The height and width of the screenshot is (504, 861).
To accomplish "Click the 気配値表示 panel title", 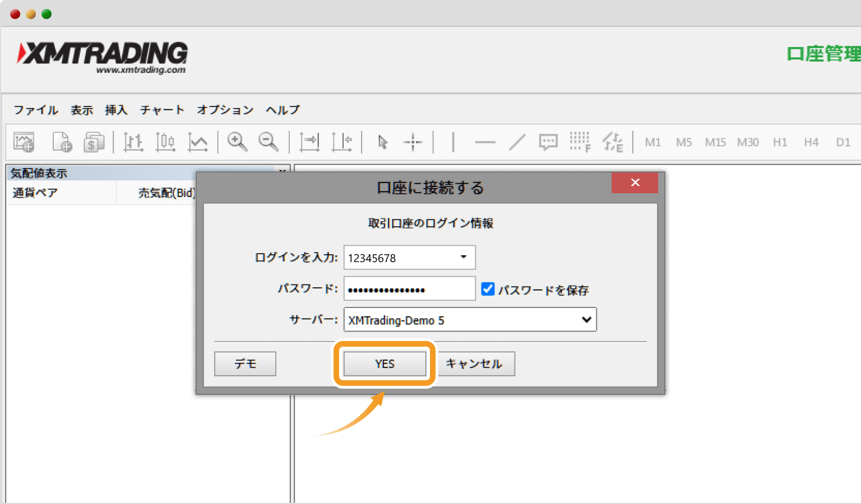I will coord(39,173).
